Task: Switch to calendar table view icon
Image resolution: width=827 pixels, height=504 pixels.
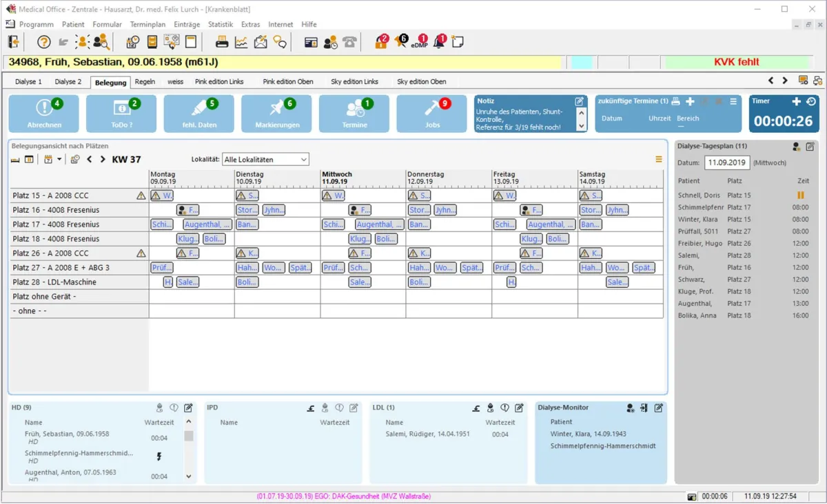Action: (29, 160)
